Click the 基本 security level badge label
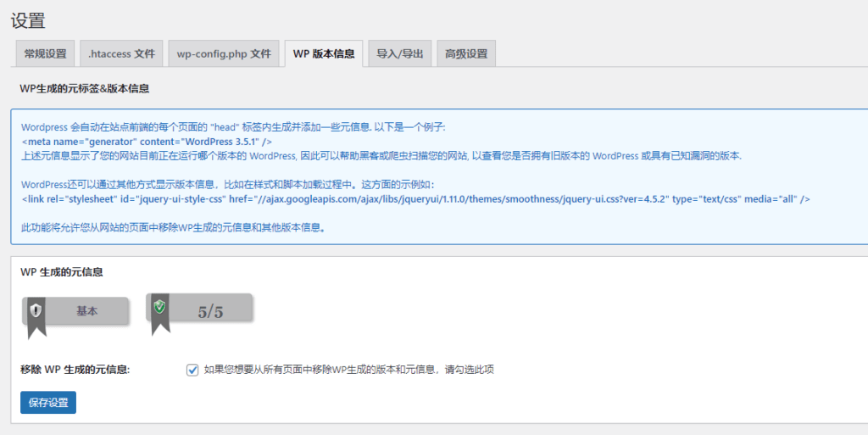Viewport: 868px width, 435px height. (87, 311)
